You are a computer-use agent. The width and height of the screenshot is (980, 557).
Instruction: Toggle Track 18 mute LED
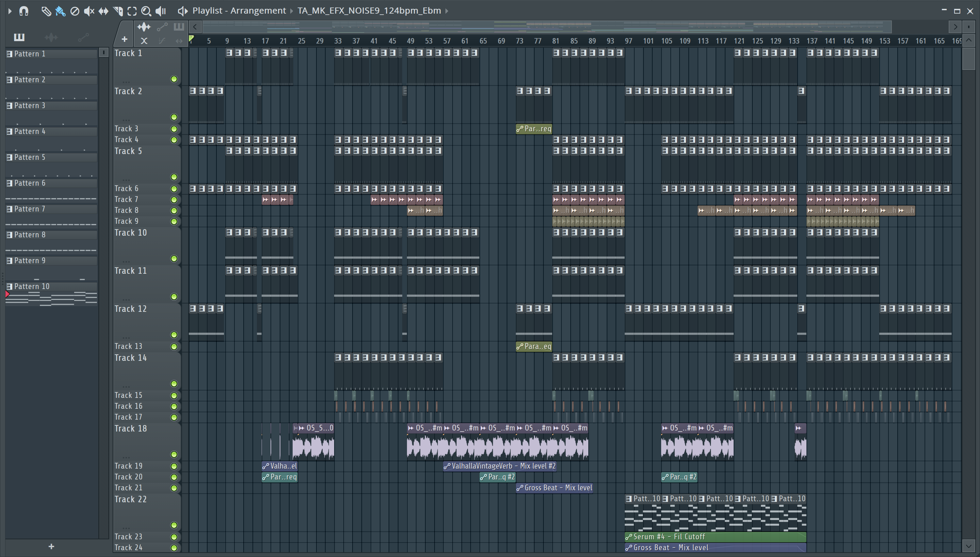pyautogui.click(x=174, y=454)
